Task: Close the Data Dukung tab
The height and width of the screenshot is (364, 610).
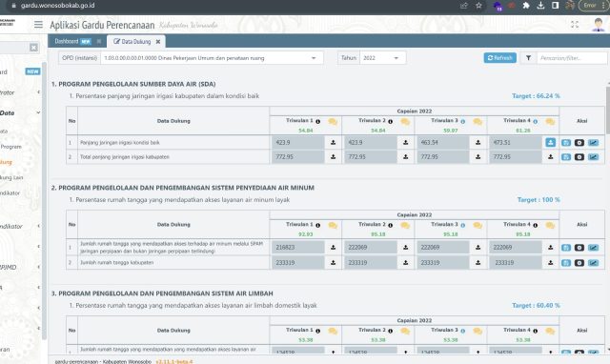Action: coord(158,42)
